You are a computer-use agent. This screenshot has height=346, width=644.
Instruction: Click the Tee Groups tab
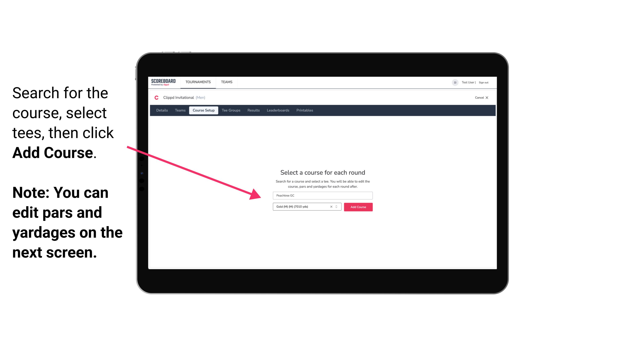230,110
